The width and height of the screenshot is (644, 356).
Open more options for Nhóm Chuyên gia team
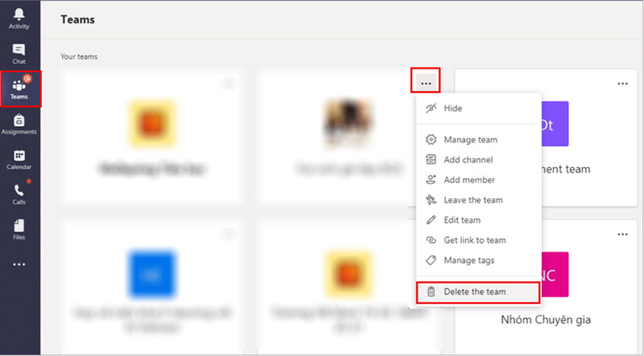[622, 234]
